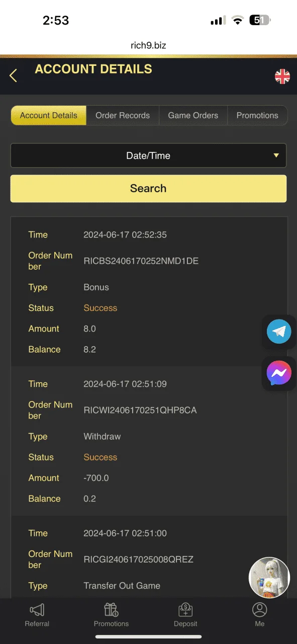Screen dimensions: 297x644
Task: Click the yellow Search button
Action: (x=148, y=188)
